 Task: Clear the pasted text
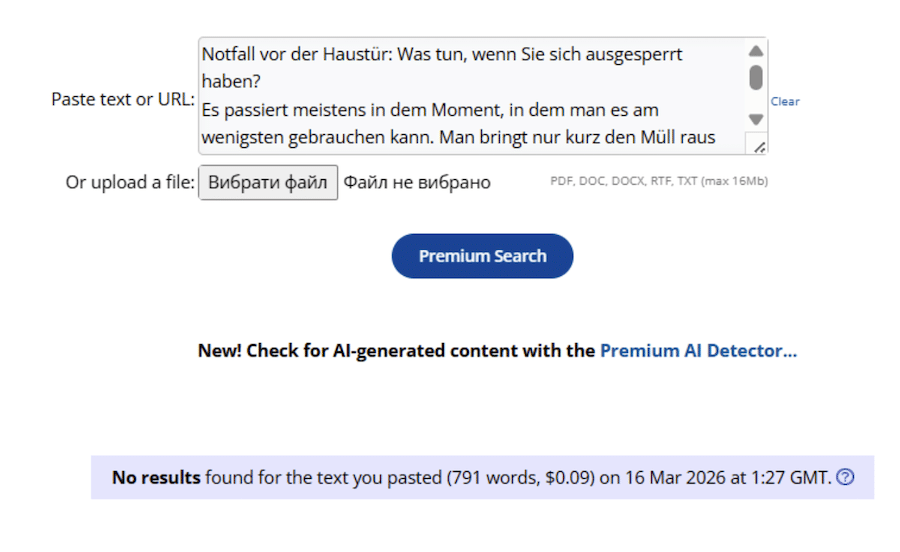point(784,101)
